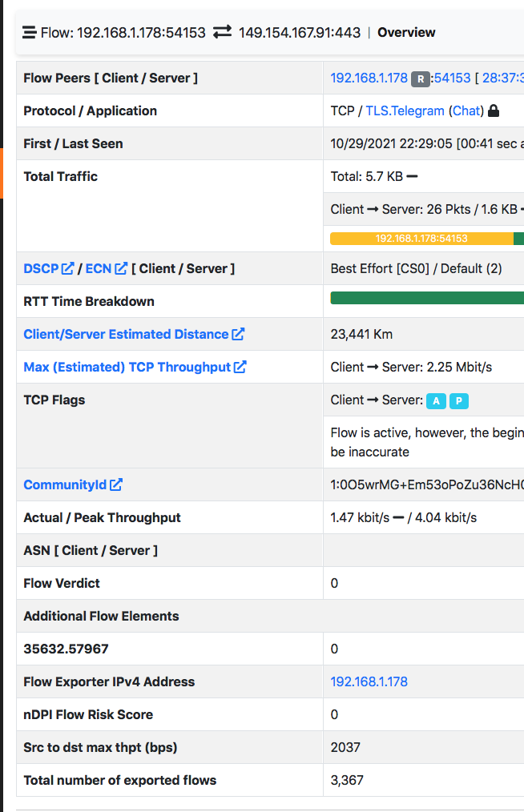Viewport: 524px width, 812px height.
Task: Click the arrow icon in Client → Server Pkts row
Action: 373,210
